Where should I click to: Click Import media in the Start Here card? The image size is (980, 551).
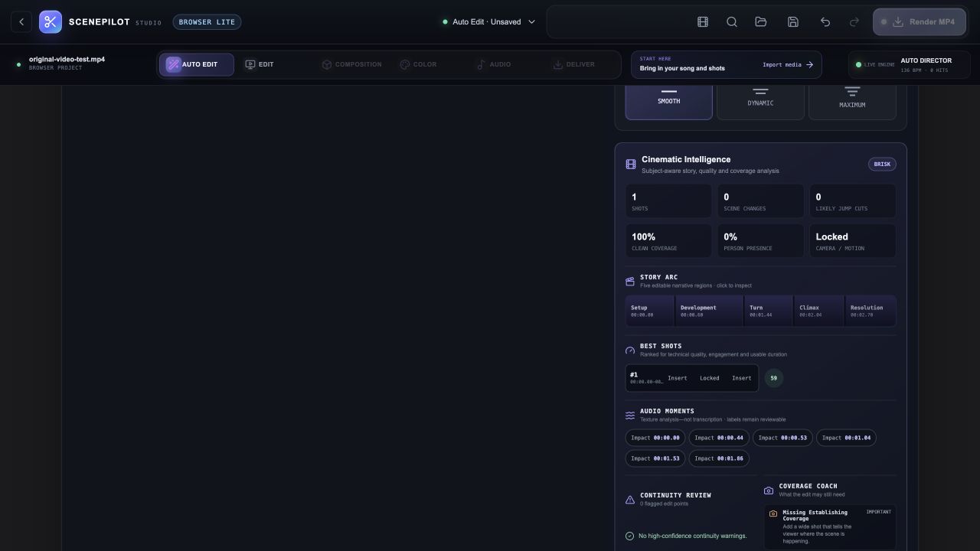[788, 65]
